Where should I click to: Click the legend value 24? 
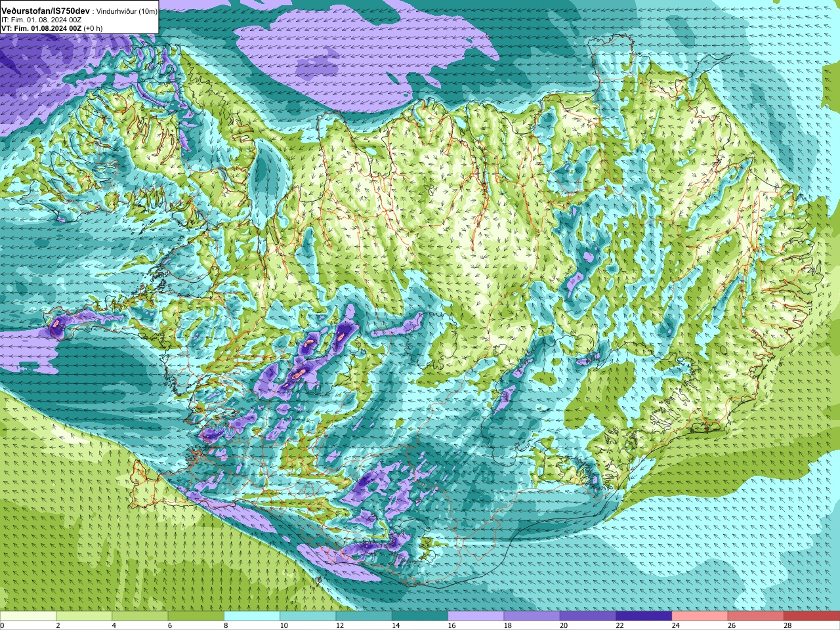point(675,625)
